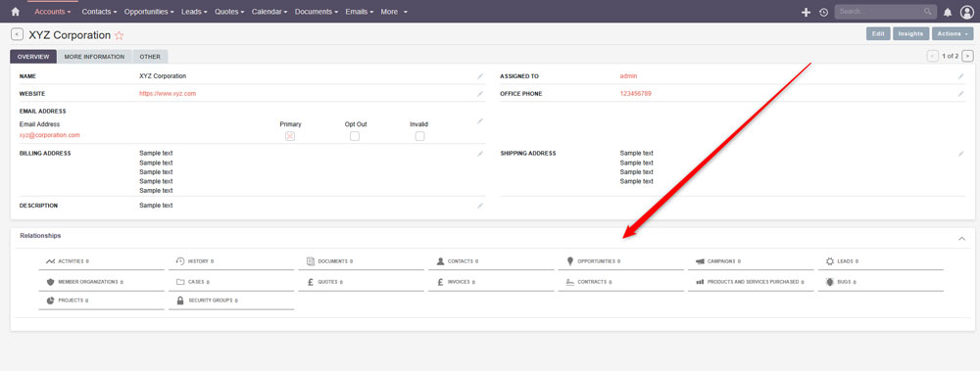Open the xyz@corporation.com email link
Image resolution: width=980 pixels, height=371 pixels.
click(49, 135)
